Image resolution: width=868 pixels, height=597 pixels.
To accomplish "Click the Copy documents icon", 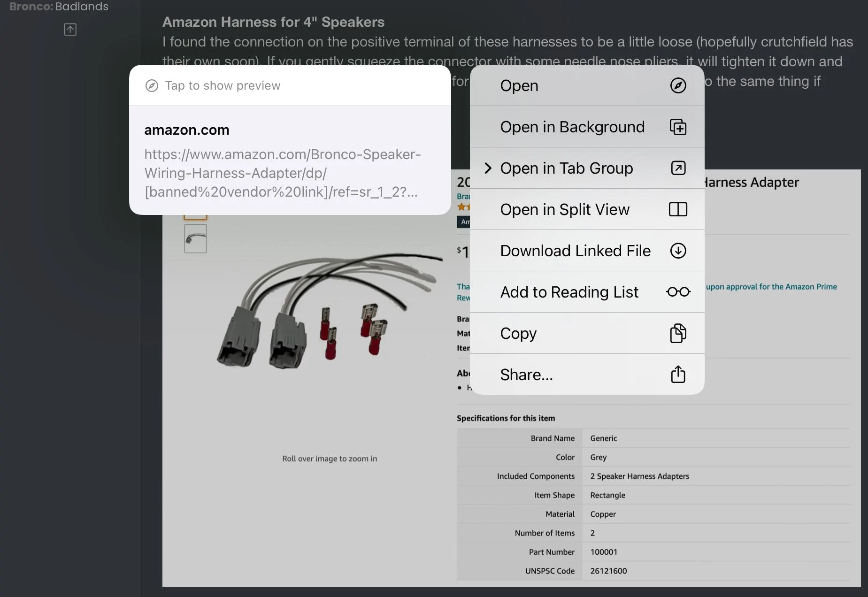I will tap(678, 333).
